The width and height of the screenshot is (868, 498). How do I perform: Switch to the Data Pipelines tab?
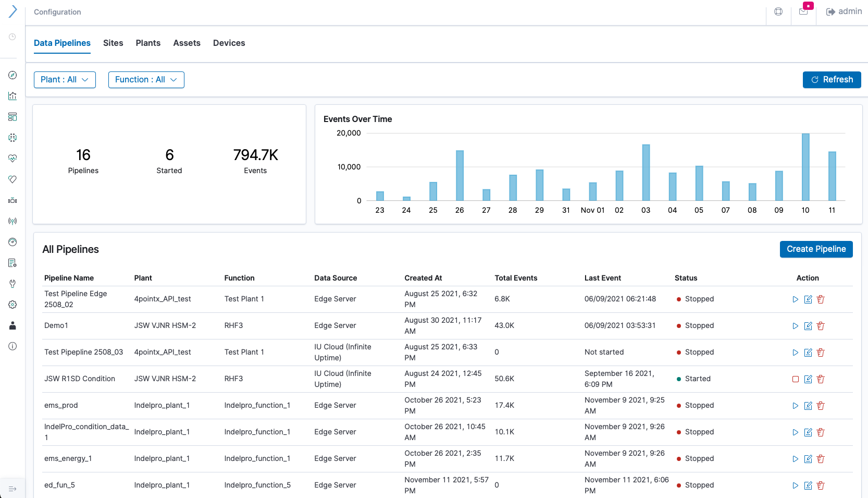(62, 43)
